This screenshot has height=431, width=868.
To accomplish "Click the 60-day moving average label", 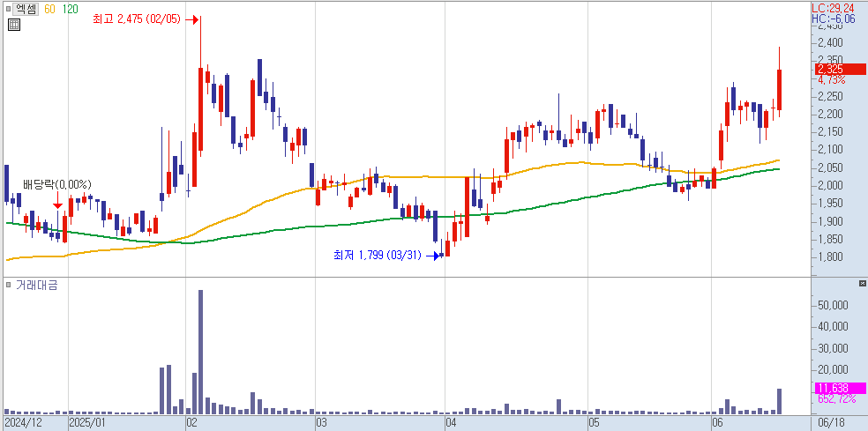I will (49, 9).
